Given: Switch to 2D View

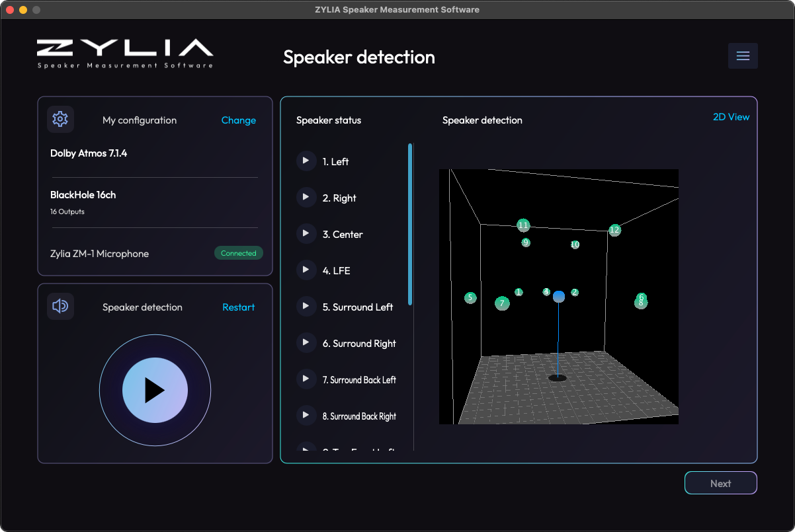Looking at the screenshot, I should click(731, 117).
